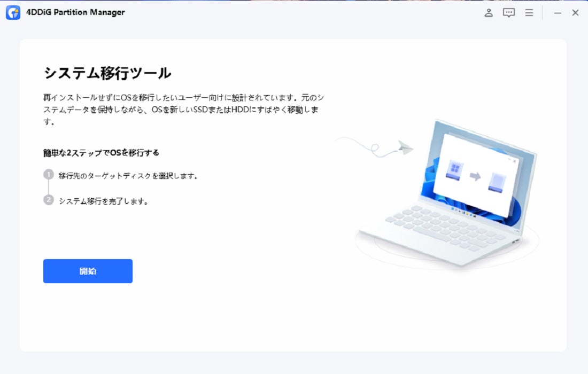This screenshot has height=374, width=588.
Task: Select the step 2 circle marker
Action: coord(48,200)
